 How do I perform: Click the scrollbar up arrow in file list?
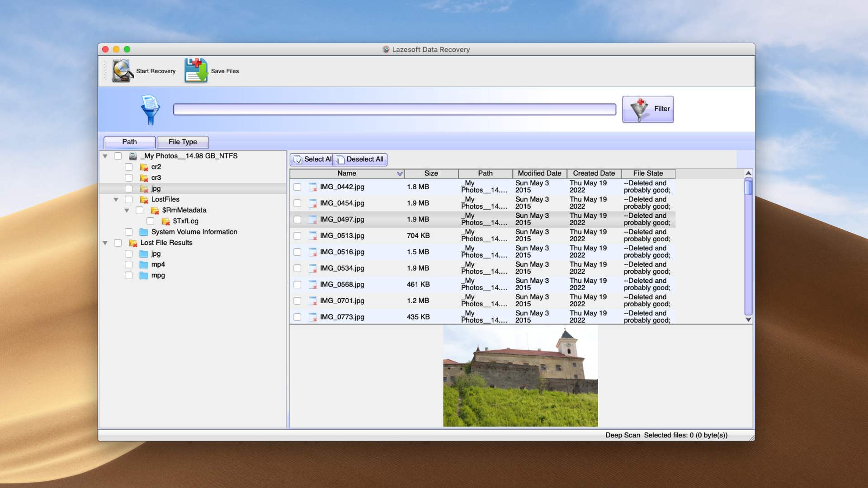tap(748, 174)
